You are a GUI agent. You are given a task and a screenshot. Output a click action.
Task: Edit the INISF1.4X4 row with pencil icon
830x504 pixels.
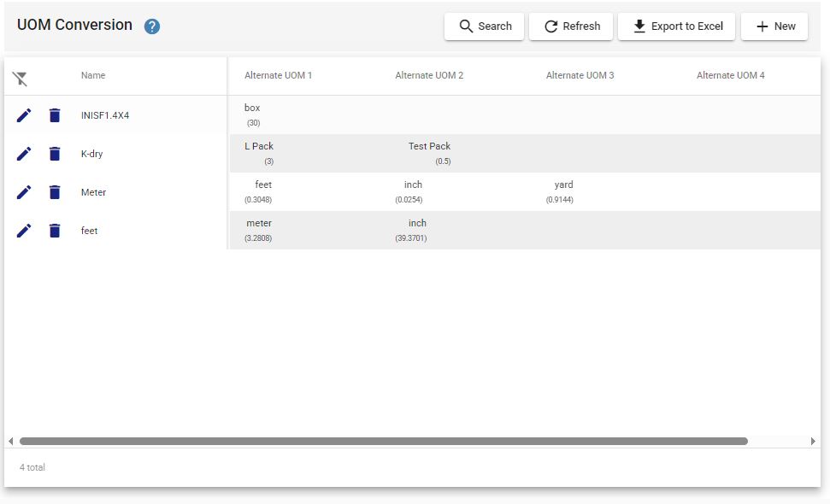pos(24,115)
